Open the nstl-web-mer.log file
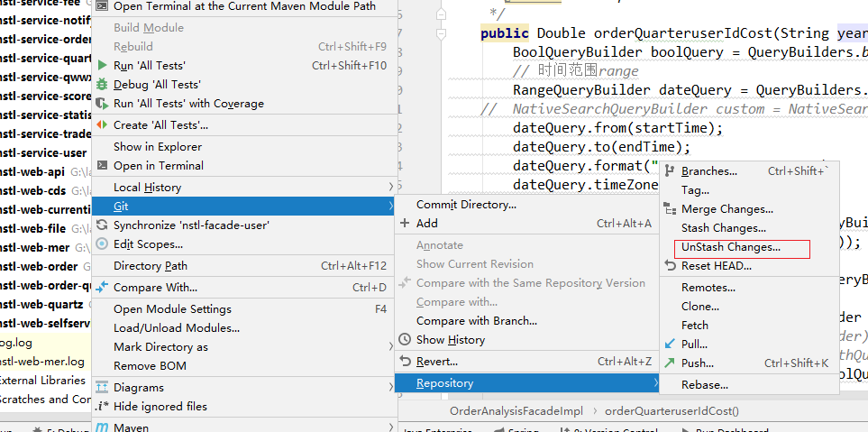This screenshot has width=868, height=432. (x=42, y=362)
